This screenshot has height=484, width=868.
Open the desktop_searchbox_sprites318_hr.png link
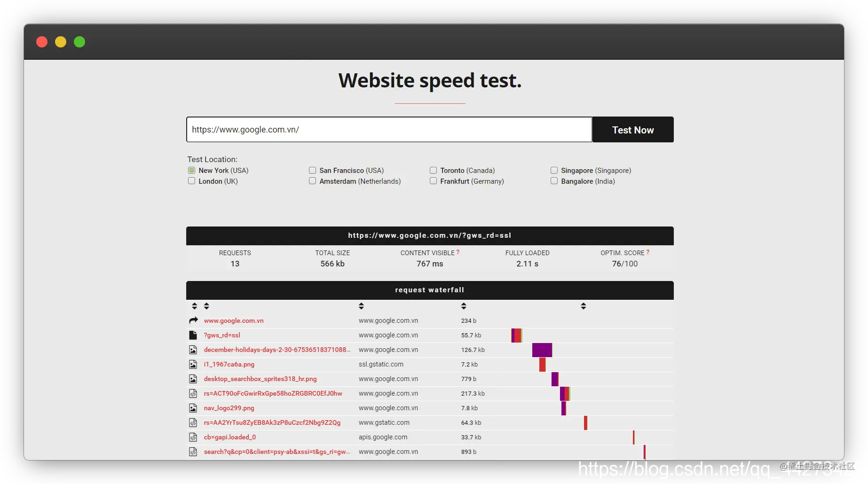click(x=260, y=379)
